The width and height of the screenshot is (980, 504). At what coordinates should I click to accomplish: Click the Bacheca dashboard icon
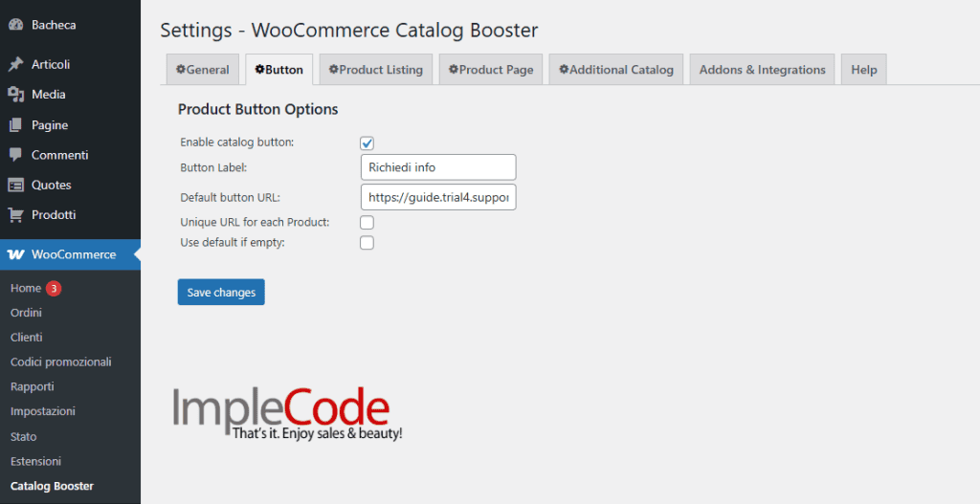click(15, 25)
